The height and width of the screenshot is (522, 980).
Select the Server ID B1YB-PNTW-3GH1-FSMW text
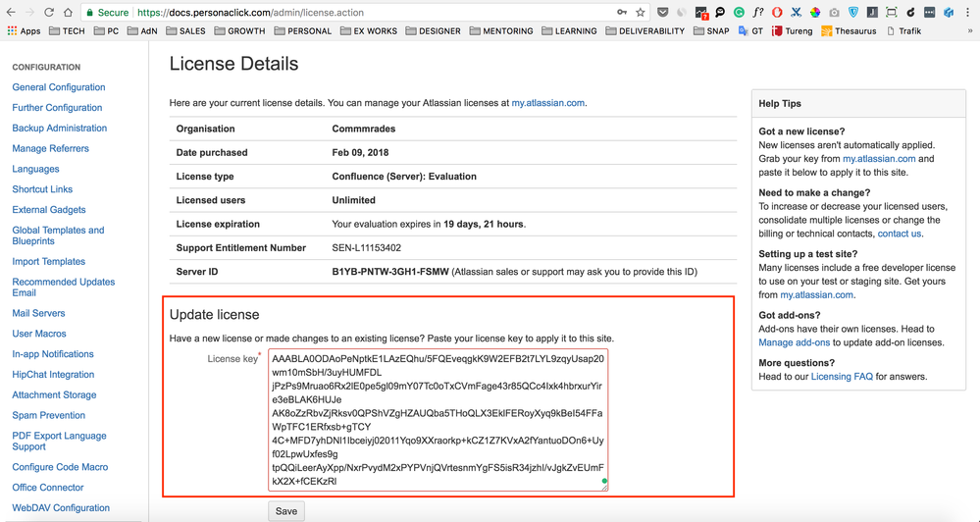(390, 272)
